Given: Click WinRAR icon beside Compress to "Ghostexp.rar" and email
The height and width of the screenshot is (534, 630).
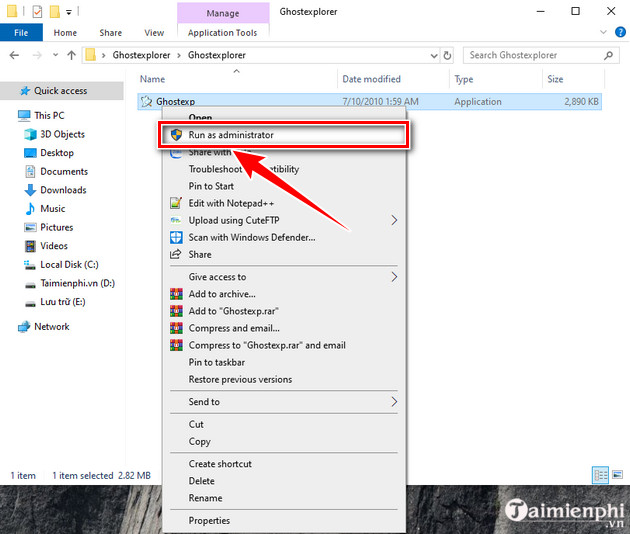Looking at the screenshot, I should (x=176, y=345).
